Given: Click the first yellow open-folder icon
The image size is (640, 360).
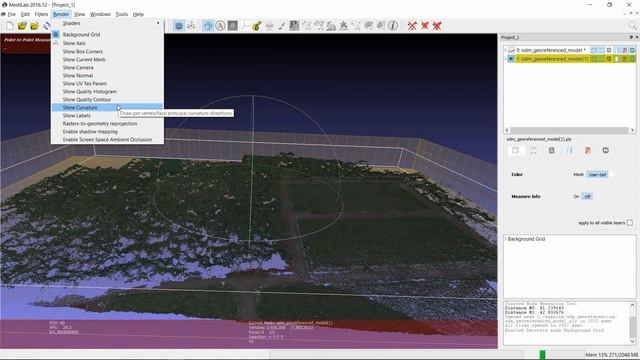Looking at the screenshot, I should click(22, 26).
